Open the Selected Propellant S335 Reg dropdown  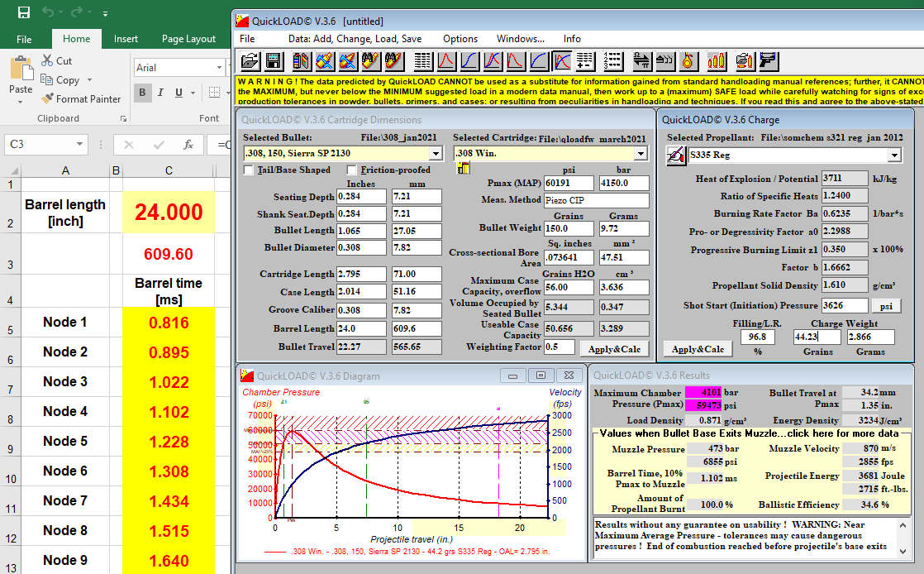point(894,155)
